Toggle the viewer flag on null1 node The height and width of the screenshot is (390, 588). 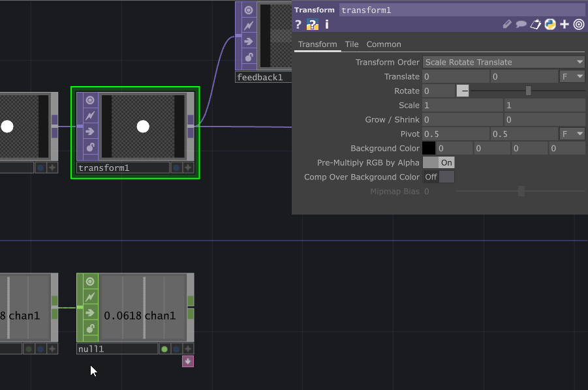pos(89,281)
